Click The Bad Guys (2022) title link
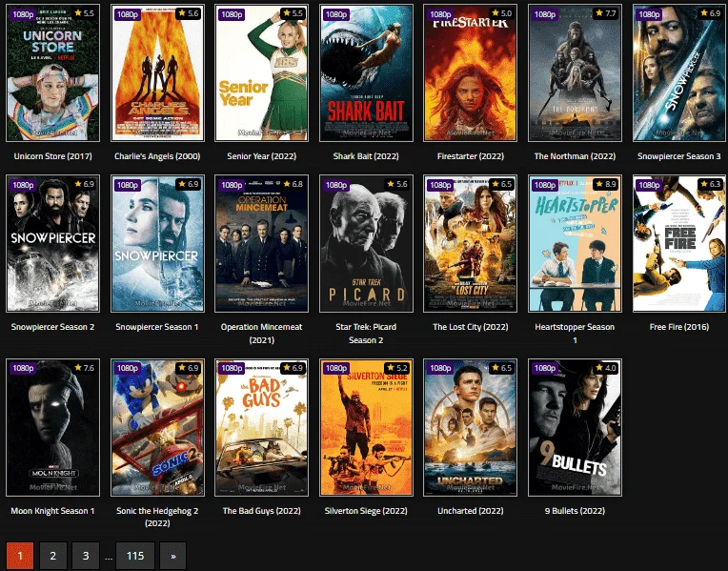This screenshot has height=571, width=728. (261, 511)
